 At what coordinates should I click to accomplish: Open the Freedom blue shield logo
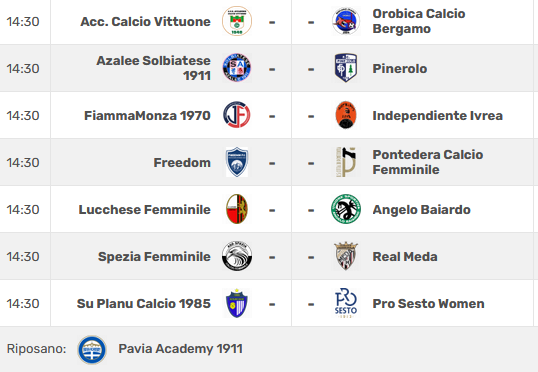[237, 162]
